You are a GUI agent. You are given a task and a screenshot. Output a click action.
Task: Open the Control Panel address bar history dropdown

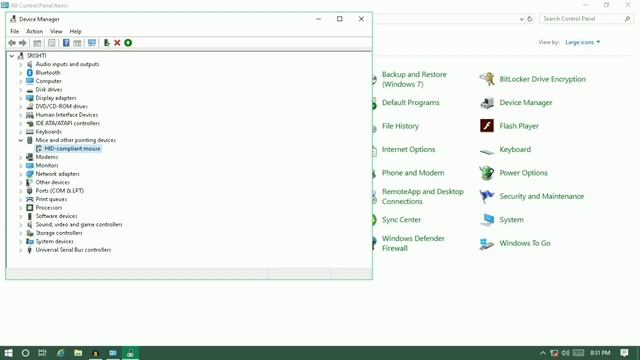[522, 19]
